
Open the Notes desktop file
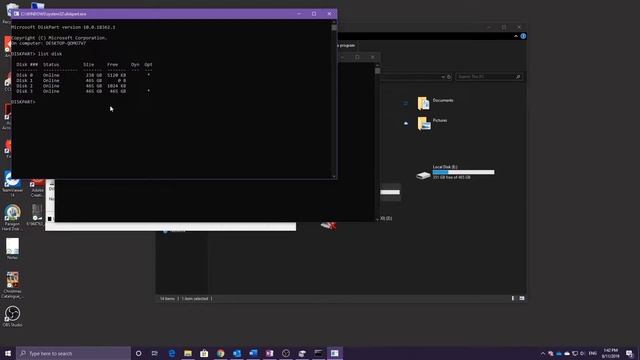12,249
